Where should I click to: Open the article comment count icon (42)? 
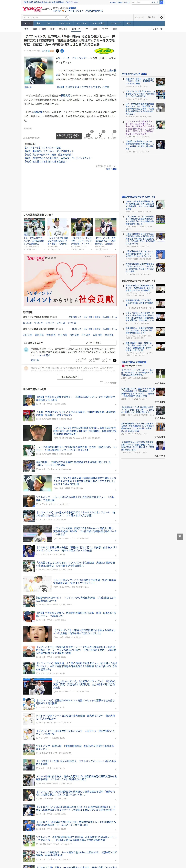[x=44, y=51]
